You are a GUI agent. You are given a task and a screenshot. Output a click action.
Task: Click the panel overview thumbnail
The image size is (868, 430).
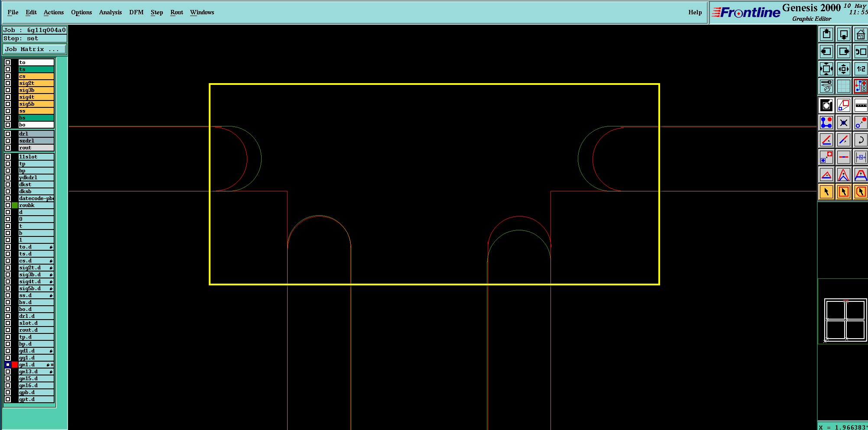pos(845,321)
